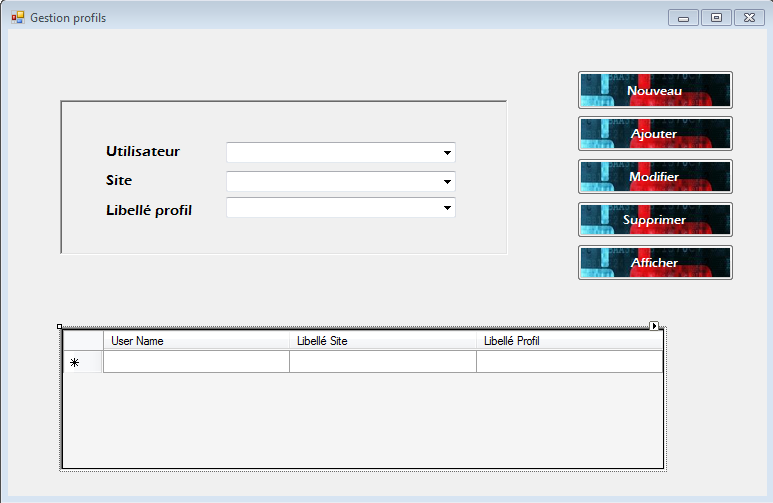This screenshot has height=503, width=773.
Task: Click the Site label
Action: point(119,180)
